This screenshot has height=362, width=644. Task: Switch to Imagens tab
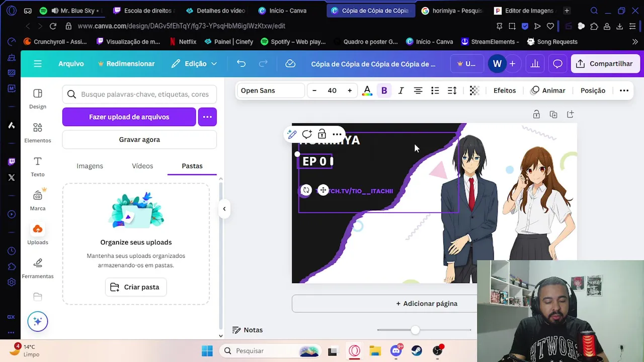pos(90,166)
